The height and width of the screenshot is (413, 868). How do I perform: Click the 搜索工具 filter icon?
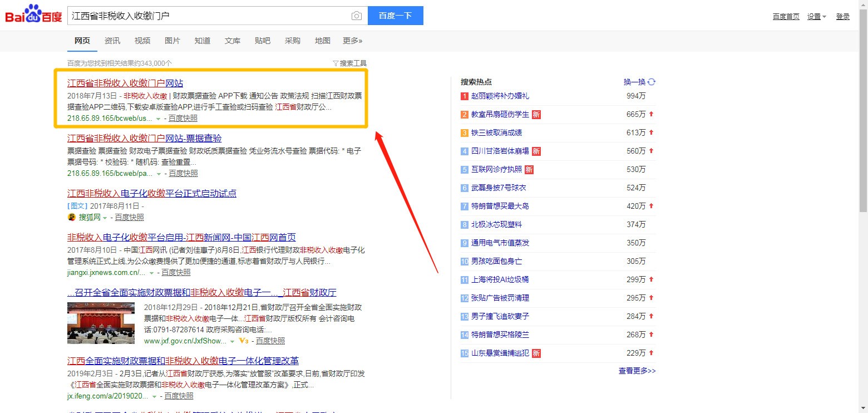click(x=335, y=63)
